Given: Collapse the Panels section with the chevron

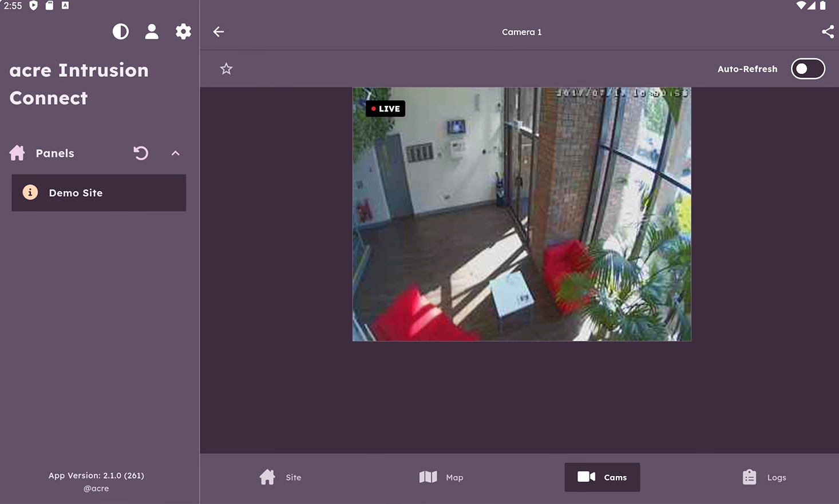Looking at the screenshot, I should coord(176,153).
